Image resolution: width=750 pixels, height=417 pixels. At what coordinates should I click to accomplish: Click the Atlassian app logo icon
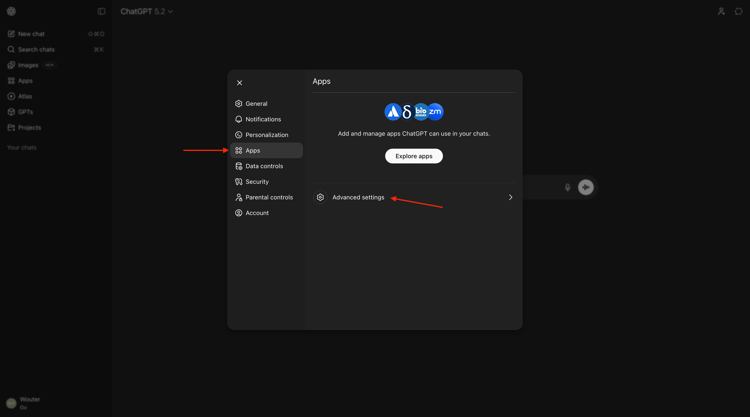coord(393,112)
